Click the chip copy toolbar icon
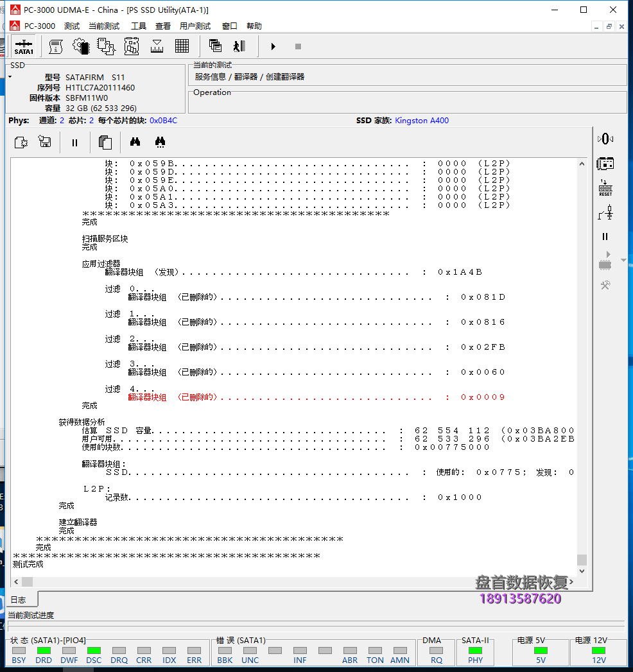 coord(106,46)
